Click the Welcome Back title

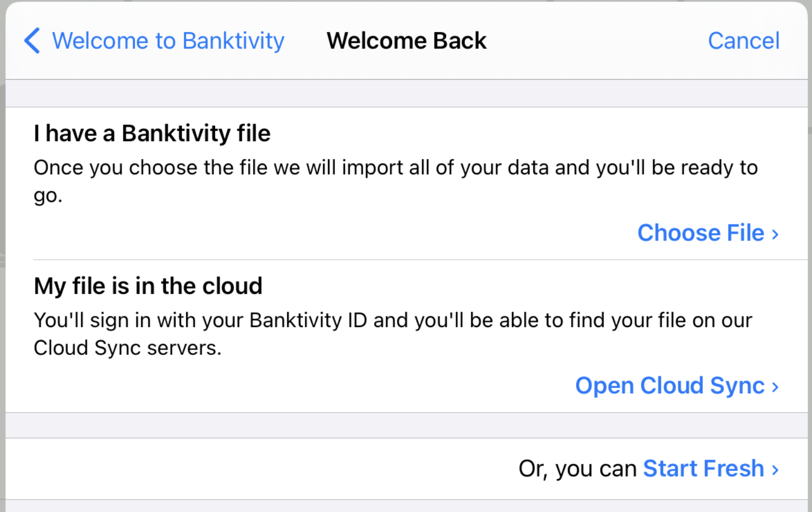[x=407, y=41]
